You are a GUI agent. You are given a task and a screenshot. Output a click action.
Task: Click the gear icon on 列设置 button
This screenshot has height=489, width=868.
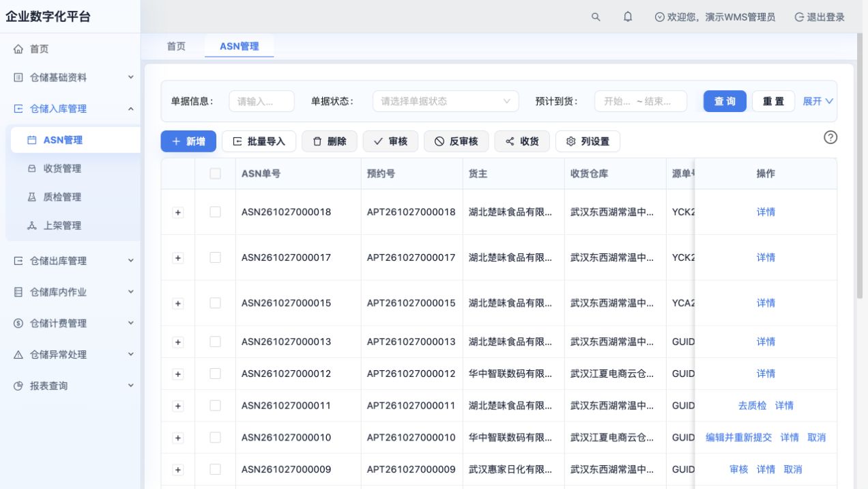click(571, 141)
